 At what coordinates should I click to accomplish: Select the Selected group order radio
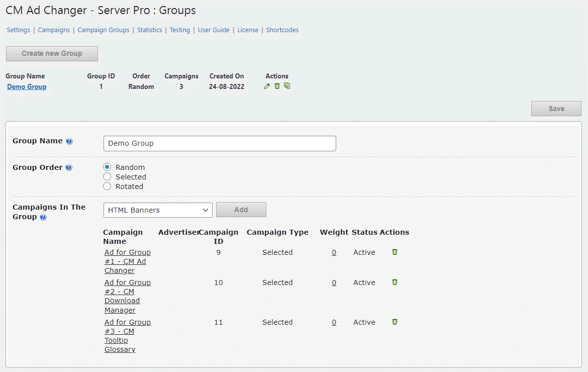107,176
